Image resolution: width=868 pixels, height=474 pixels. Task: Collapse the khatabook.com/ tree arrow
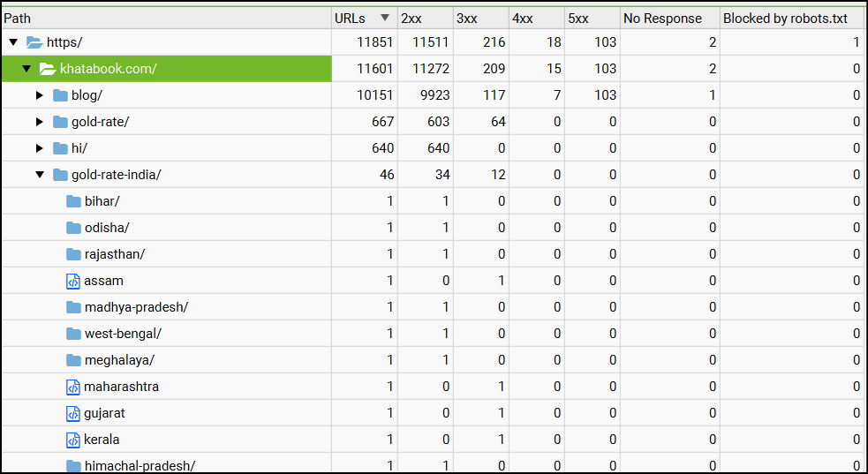click(26, 69)
